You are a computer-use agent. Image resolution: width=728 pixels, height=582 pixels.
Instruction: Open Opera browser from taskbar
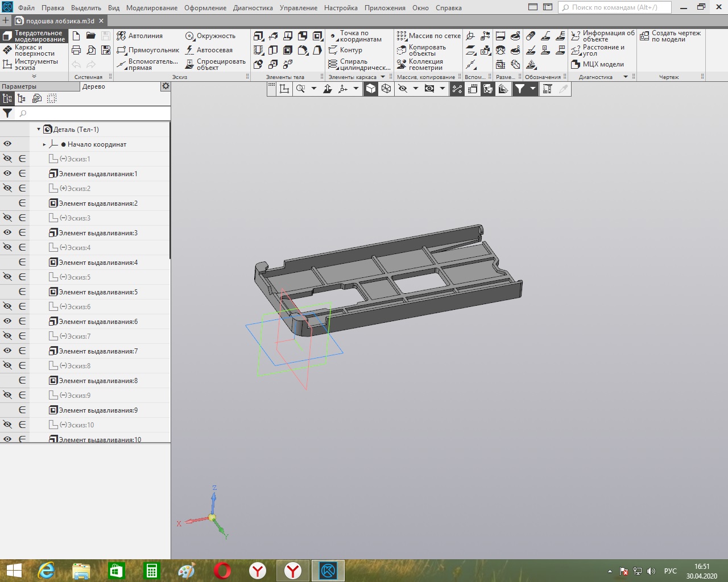tap(222, 571)
